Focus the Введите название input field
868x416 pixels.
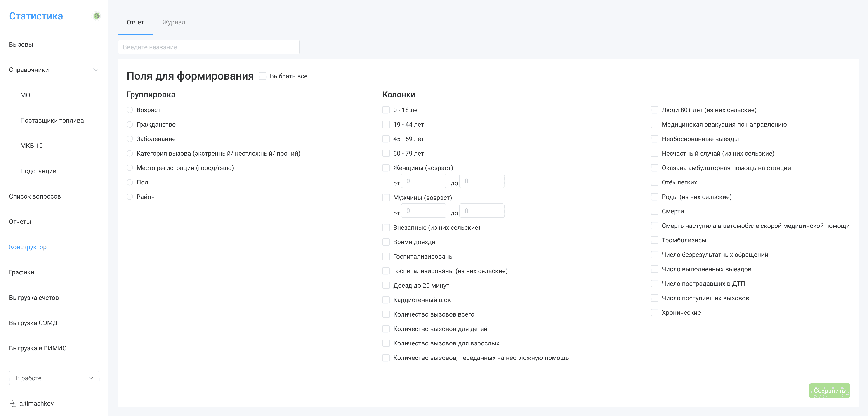tap(208, 47)
